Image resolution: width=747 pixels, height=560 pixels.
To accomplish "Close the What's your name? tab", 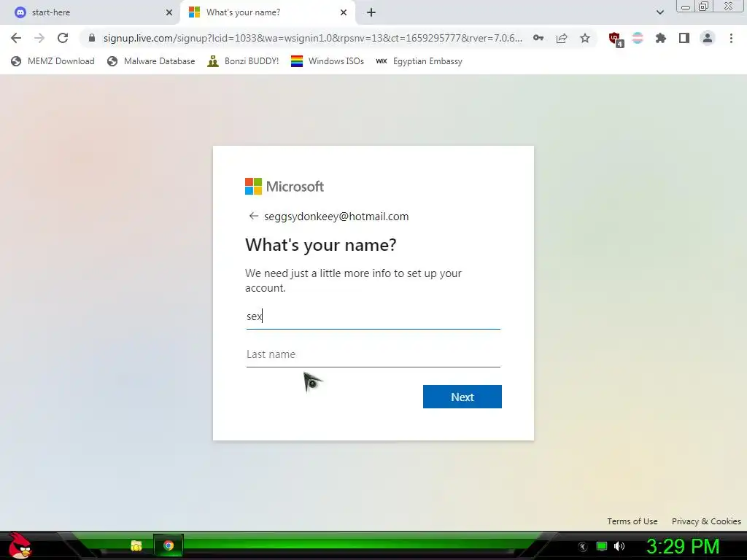I will [344, 12].
